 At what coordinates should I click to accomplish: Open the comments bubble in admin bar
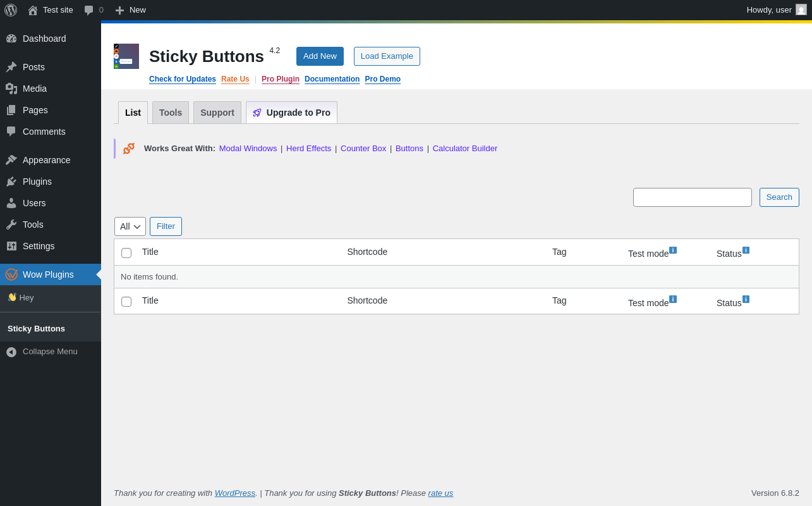pyautogui.click(x=94, y=10)
